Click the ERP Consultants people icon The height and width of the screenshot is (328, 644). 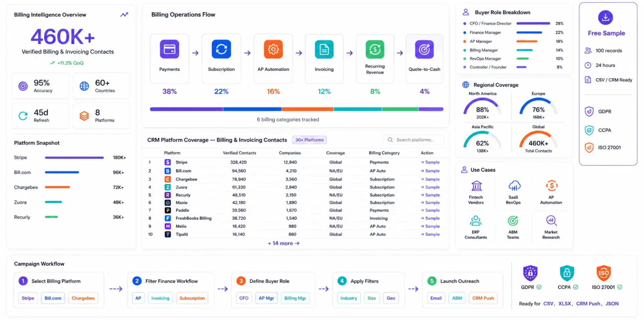tap(476, 221)
